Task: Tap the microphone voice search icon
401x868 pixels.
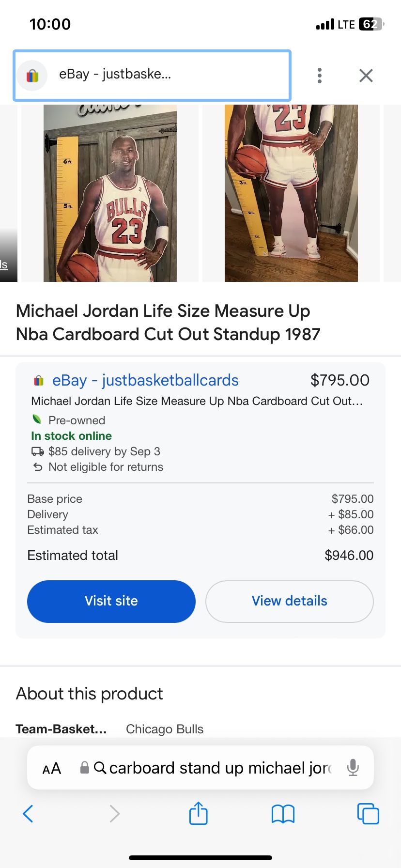Action: [353, 768]
